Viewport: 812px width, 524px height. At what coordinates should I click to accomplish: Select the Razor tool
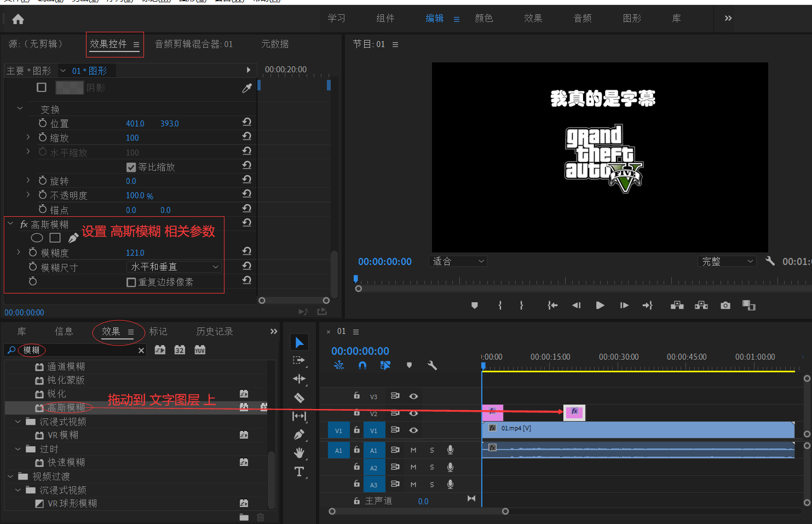point(299,398)
